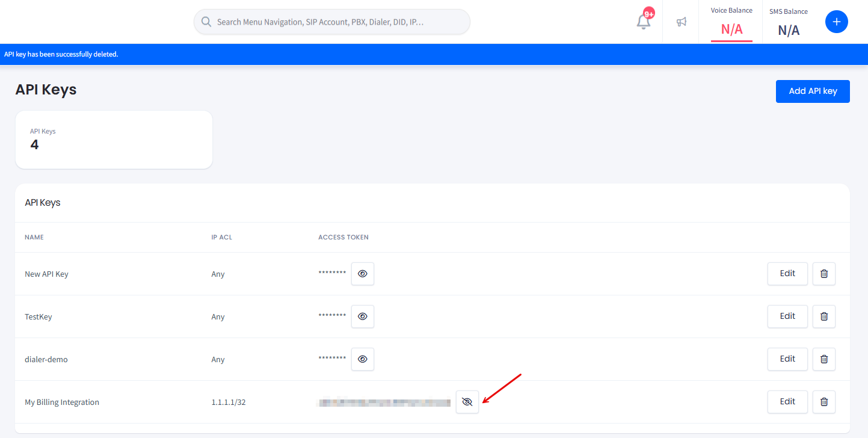Show the TestKey access token
868x438 pixels.
coord(363,316)
